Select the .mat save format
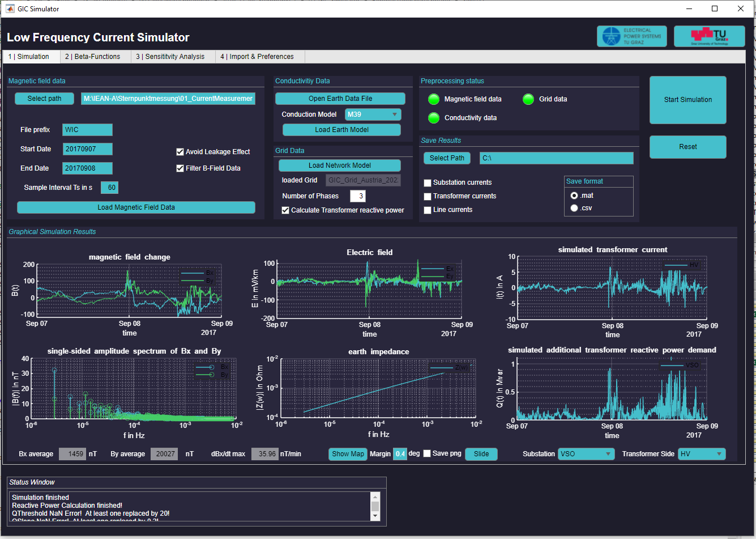The image size is (756, 539). tap(574, 196)
